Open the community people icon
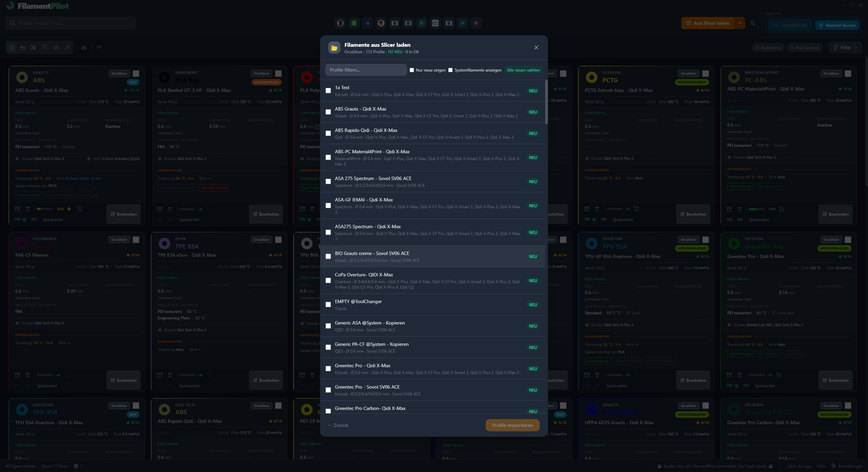The image size is (868, 472). [84, 47]
